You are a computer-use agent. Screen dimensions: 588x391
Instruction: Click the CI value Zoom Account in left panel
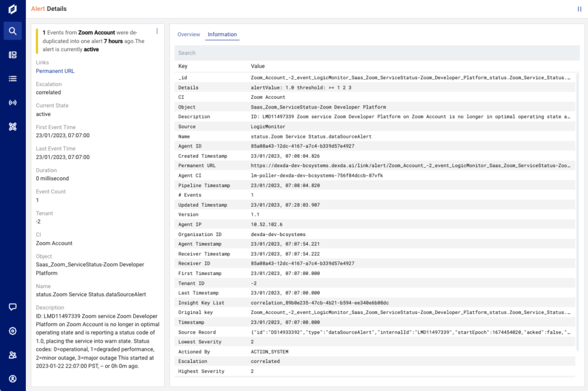click(54, 243)
